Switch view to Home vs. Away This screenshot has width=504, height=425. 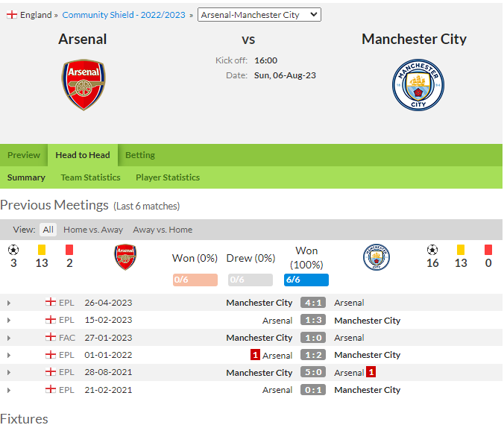(93, 230)
